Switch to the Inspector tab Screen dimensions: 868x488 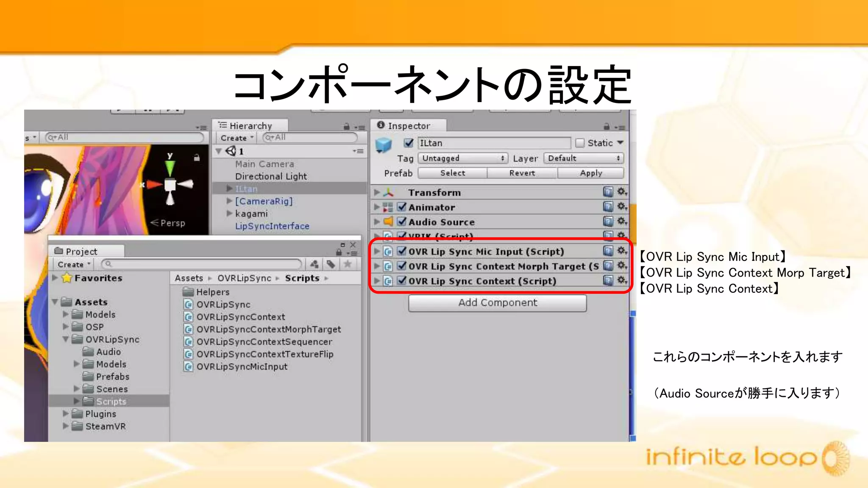(x=409, y=126)
